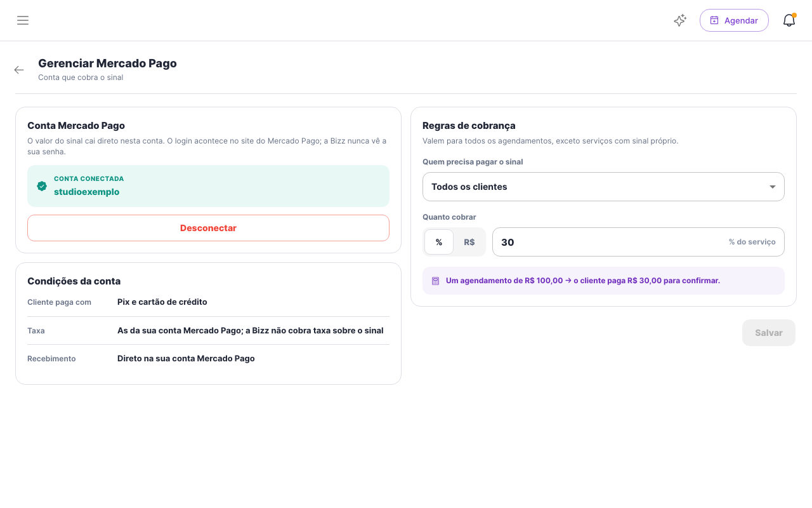Go back with the arrow icon
This screenshot has height=508, width=812.
pyautogui.click(x=19, y=70)
